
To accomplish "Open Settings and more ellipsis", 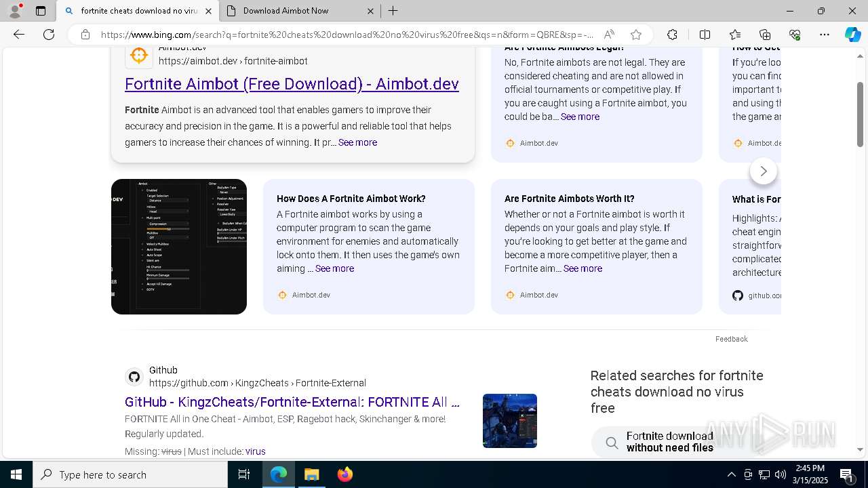I will 825,35.
